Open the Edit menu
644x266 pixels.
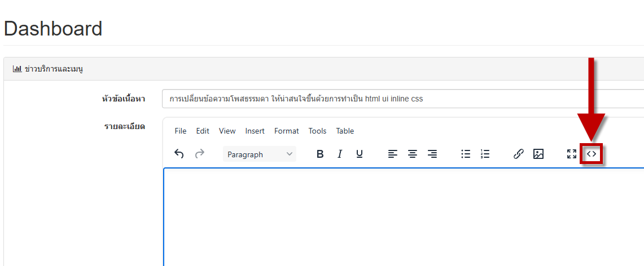203,131
